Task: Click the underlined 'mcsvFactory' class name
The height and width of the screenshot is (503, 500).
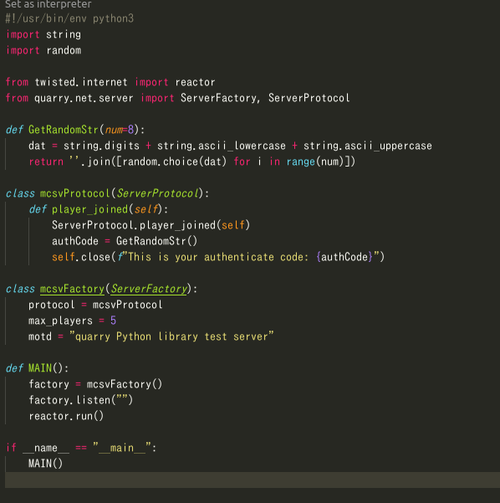Action: (72, 289)
